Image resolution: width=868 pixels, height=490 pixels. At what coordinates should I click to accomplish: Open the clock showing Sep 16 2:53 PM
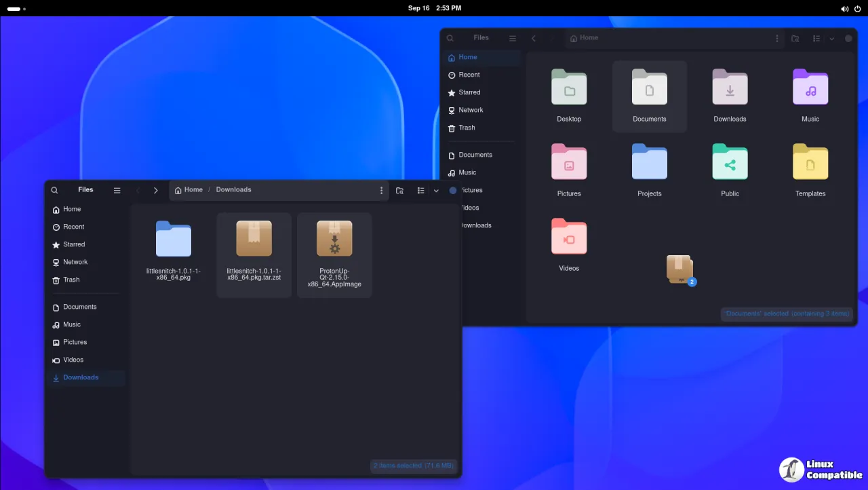point(435,8)
